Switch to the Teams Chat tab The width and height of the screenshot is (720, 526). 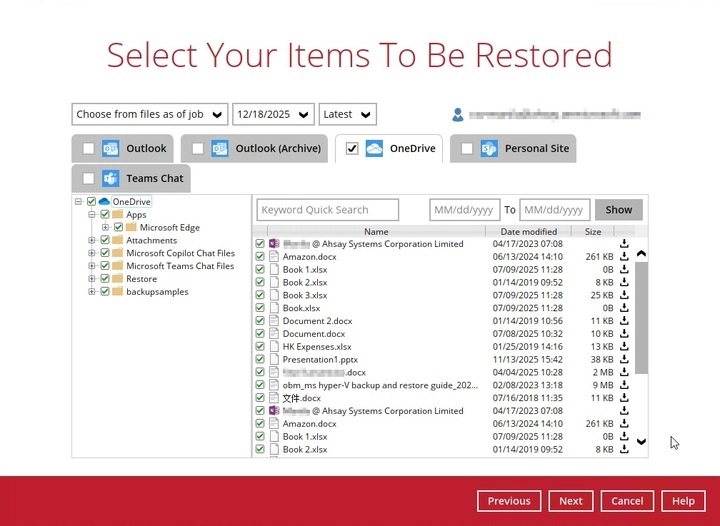(155, 179)
